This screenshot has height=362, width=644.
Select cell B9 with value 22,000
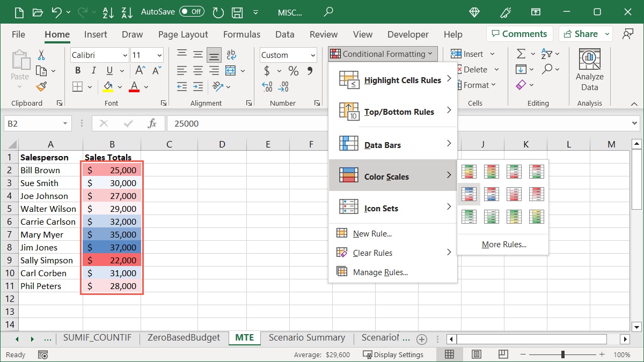112,260
